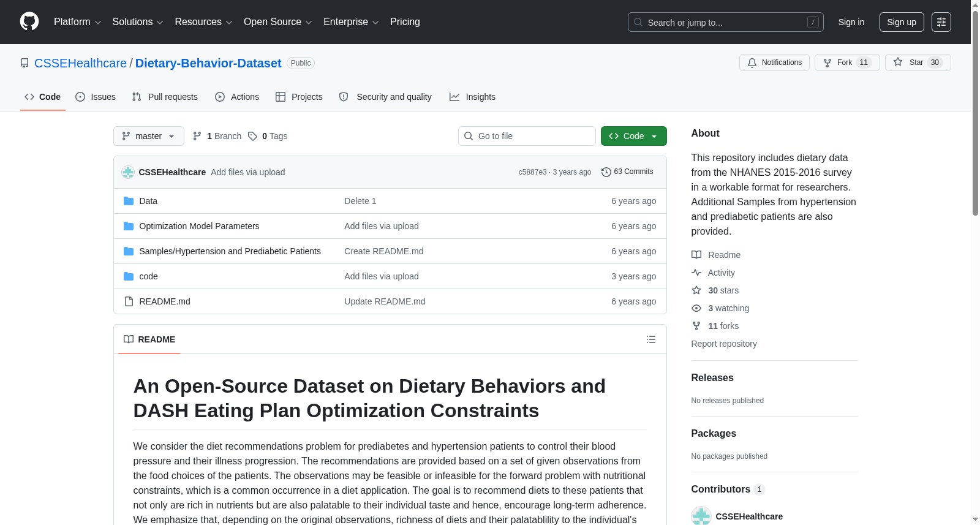Click Report repository
This screenshot has height=525, width=980.
[724, 344]
